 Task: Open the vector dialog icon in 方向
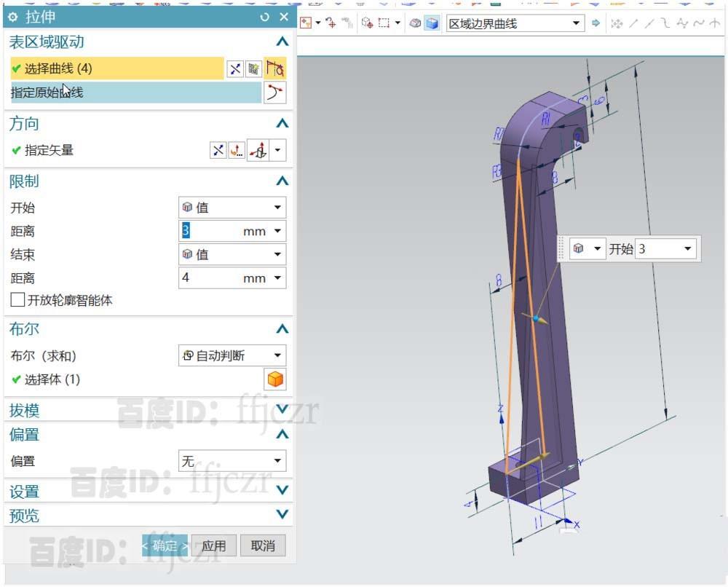[236, 151]
